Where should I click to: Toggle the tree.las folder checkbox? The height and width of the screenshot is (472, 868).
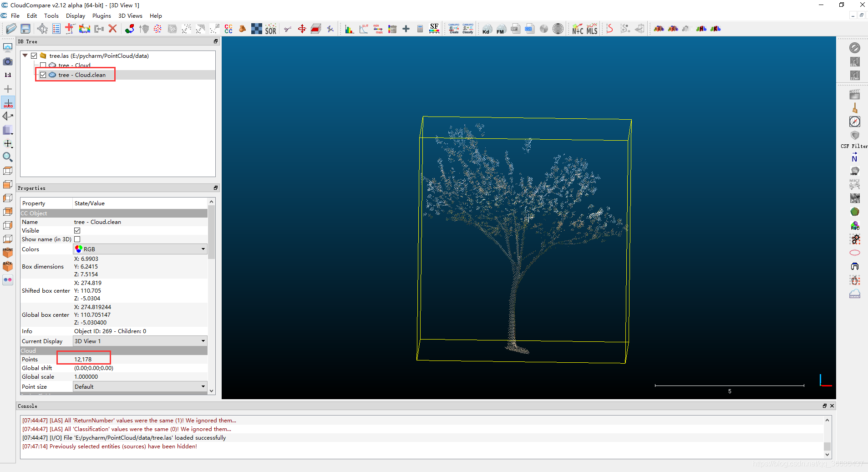pyautogui.click(x=34, y=56)
